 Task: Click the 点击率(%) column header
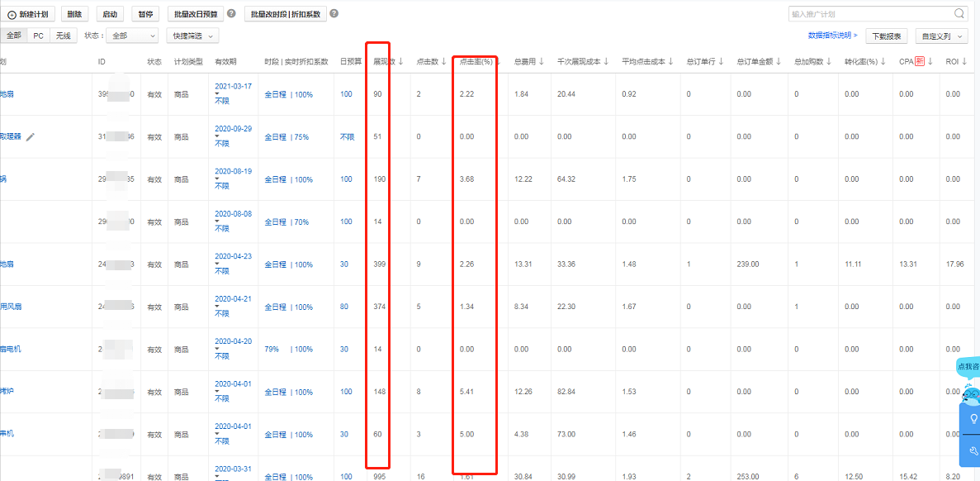coord(476,62)
